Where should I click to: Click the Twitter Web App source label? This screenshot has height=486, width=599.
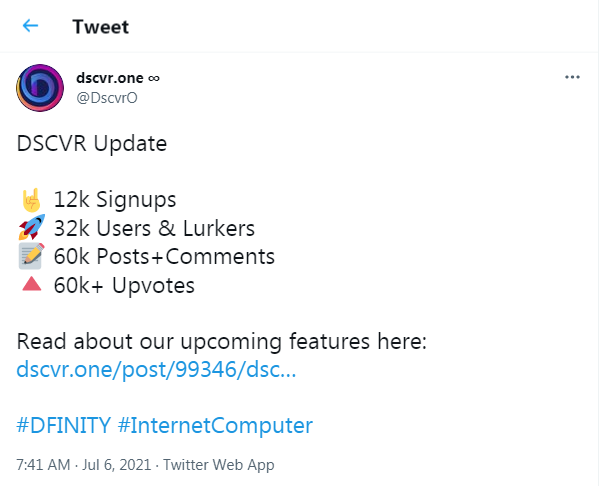(219, 465)
